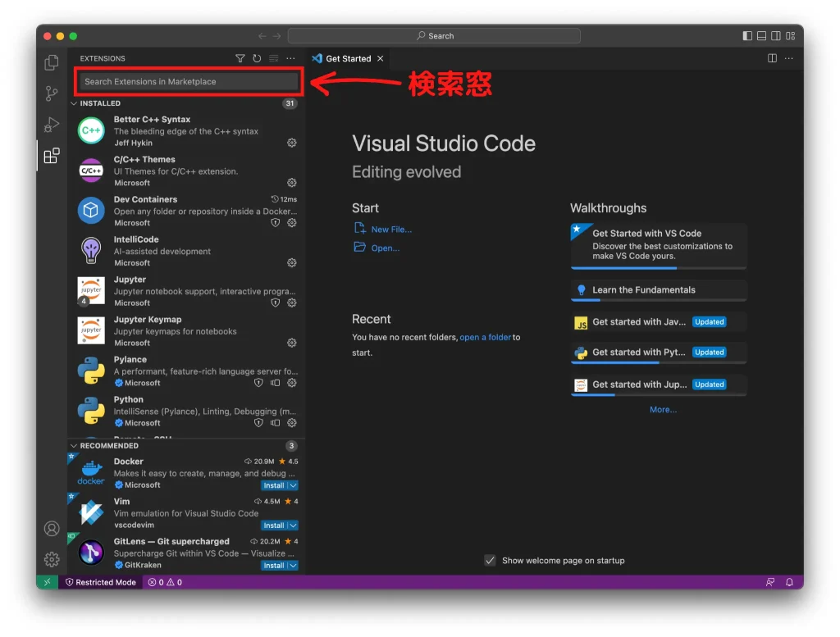Viewport: 840px width, 637px height.
Task: Refresh the extensions list
Action: tap(257, 58)
